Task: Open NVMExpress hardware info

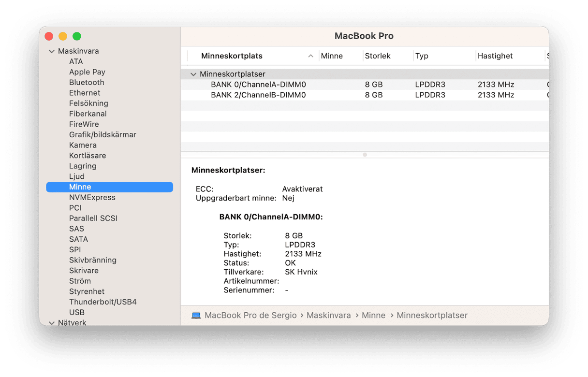Action: (x=92, y=197)
